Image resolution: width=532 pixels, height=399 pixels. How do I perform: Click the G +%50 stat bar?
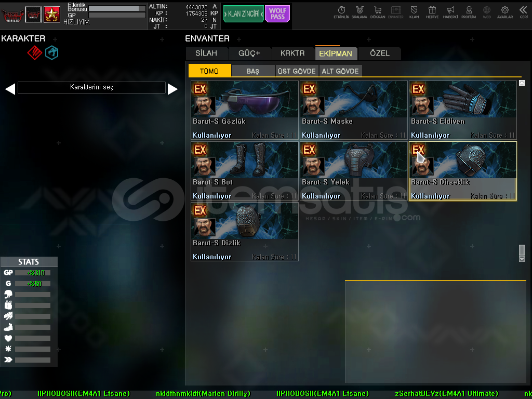33,284
